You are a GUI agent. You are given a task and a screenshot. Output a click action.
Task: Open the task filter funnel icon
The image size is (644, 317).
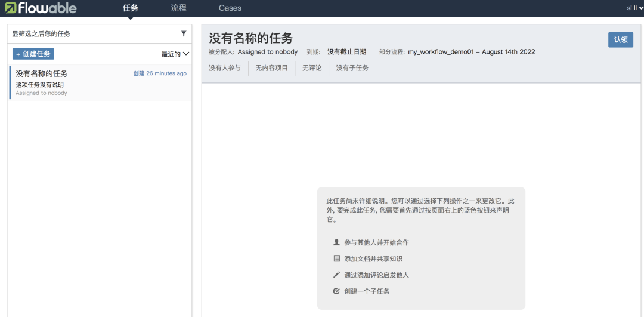(184, 33)
